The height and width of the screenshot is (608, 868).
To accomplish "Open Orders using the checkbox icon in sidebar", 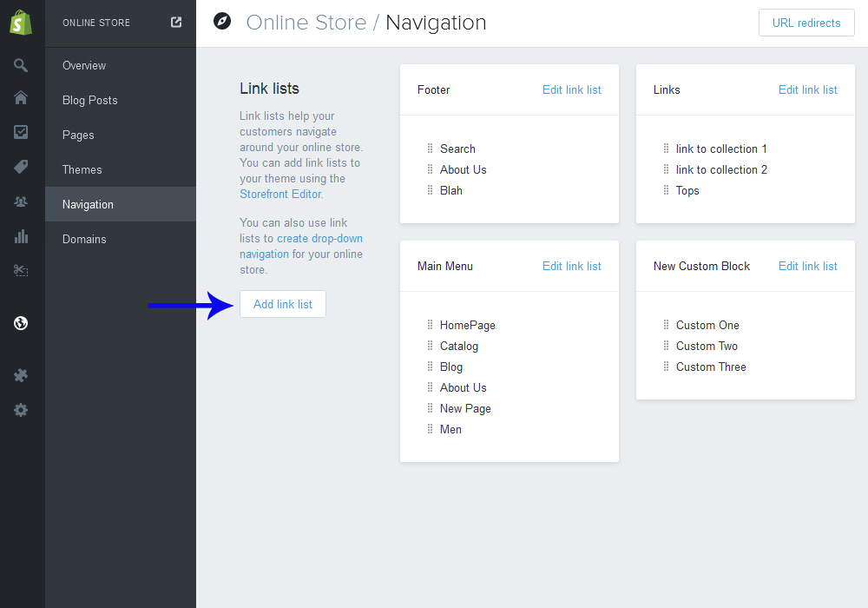I will [x=21, y=132].
